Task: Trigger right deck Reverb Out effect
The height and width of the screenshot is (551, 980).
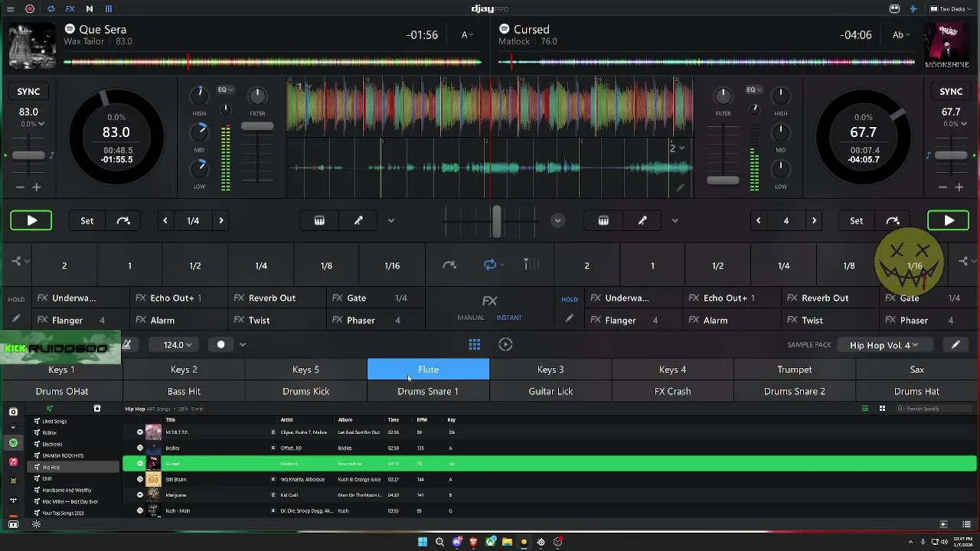Action: (x=830, y=298)
